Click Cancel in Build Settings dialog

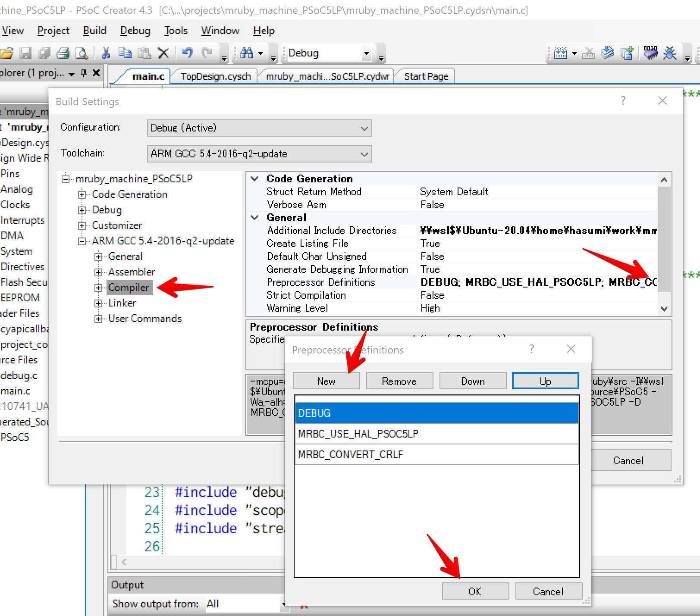[x=628, y=460]
